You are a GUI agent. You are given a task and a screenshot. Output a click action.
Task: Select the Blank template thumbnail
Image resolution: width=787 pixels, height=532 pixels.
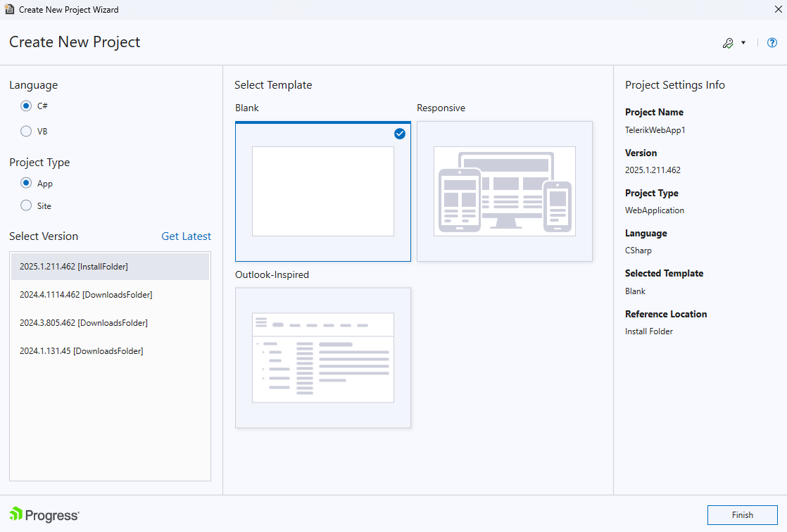[x=322, y=191]
